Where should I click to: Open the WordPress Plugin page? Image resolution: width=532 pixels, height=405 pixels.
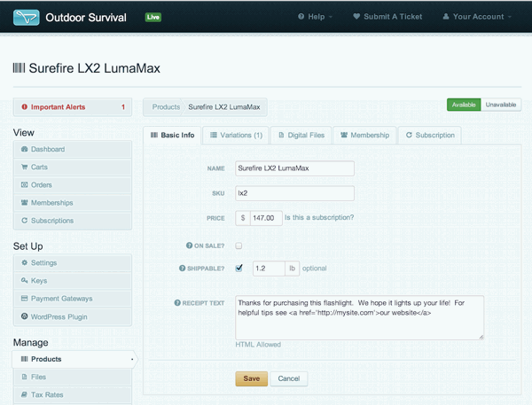(73, 316)
